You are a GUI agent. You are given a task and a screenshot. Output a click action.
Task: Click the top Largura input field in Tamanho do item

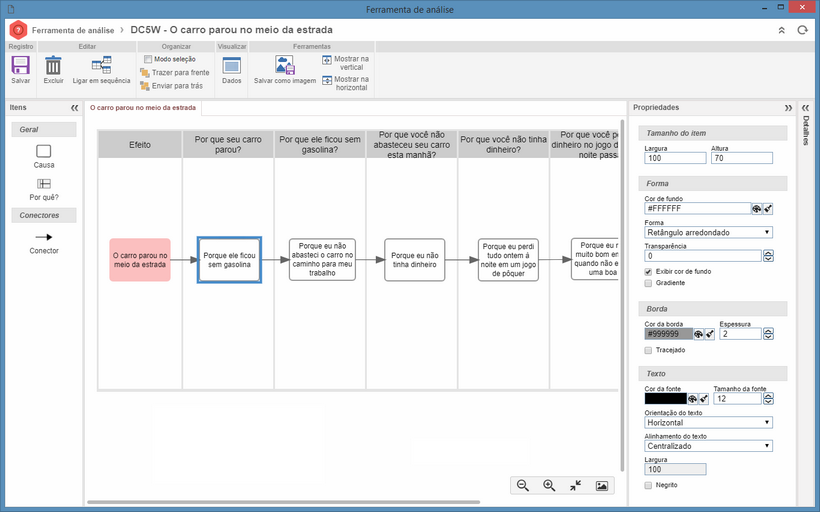pos(675,158)
